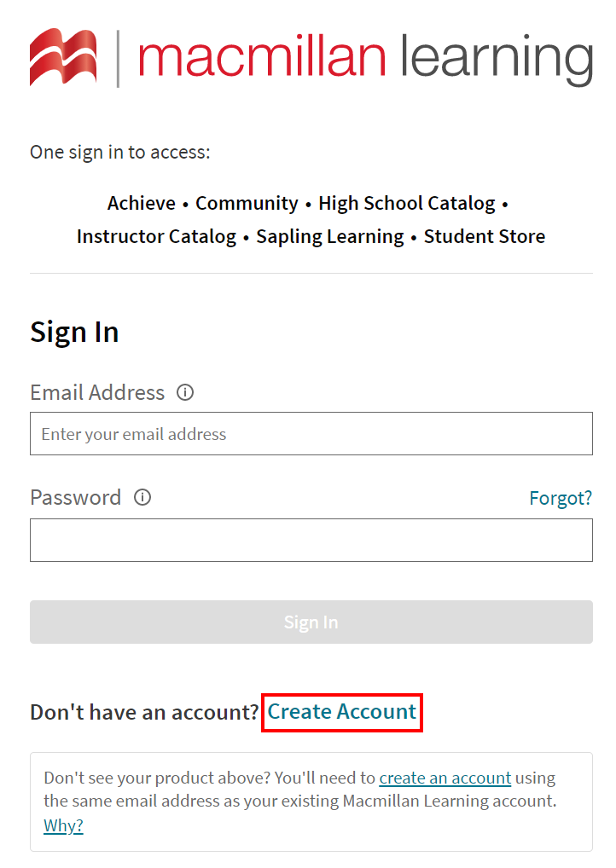Click the Sign In heading
Screen dimensions: 616x868
74,332
